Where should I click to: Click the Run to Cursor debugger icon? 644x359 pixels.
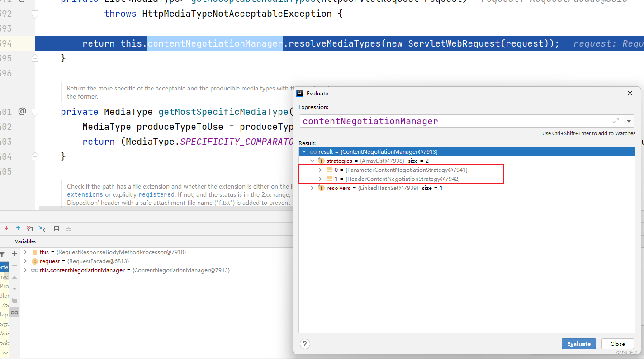click(42, 229)
